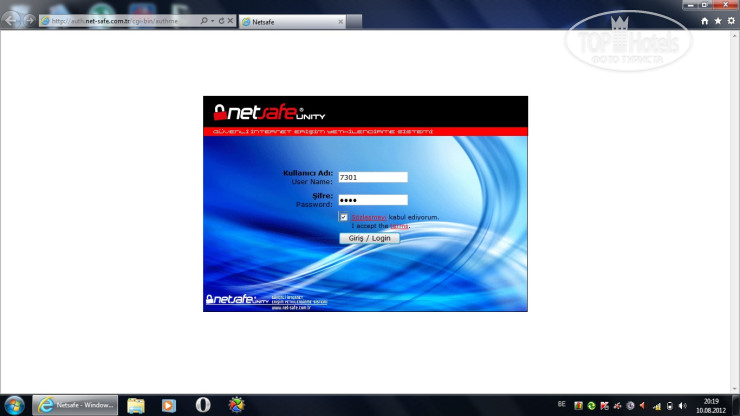Viewport: 740px width, 416px height.
Task: Select the Netsafe browser tab
Action: pyautogui.click(x=293, y=22)
